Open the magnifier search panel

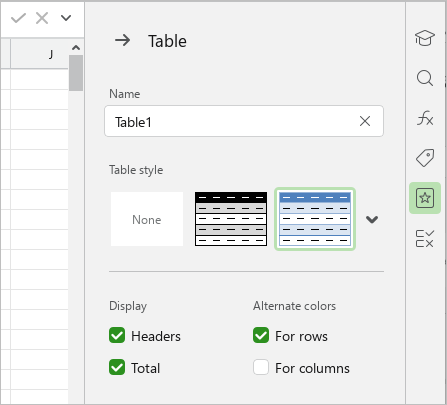click(x=425, y=78)
